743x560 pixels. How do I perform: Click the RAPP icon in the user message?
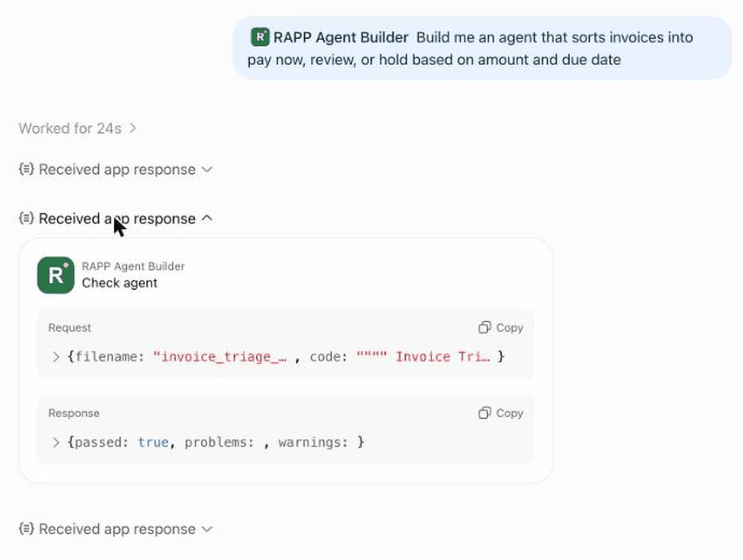(x=260, y=37)
